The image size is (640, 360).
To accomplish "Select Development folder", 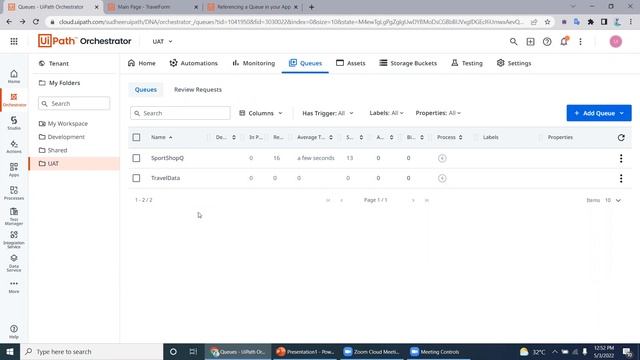I will click(62, 137).
